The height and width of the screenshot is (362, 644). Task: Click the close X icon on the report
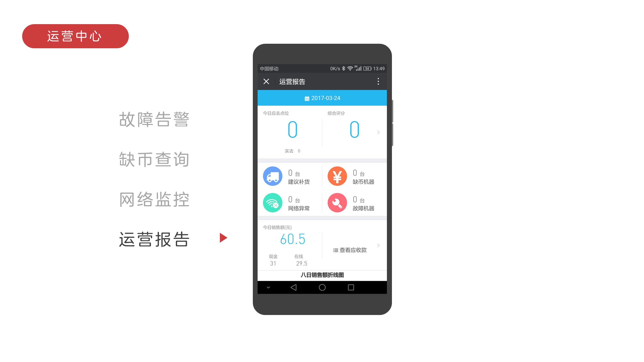[x=266, y=81]
